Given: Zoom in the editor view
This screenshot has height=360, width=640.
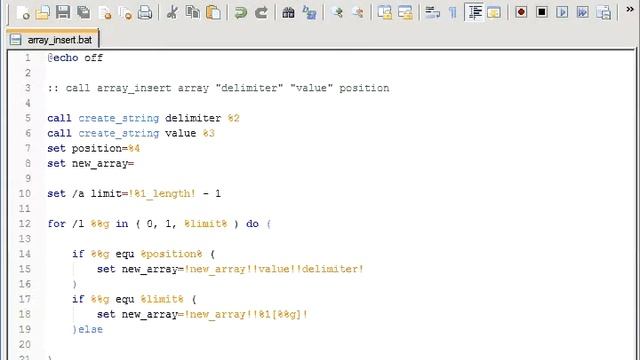Looking at the screenshot, I should [x=337, y=13].
